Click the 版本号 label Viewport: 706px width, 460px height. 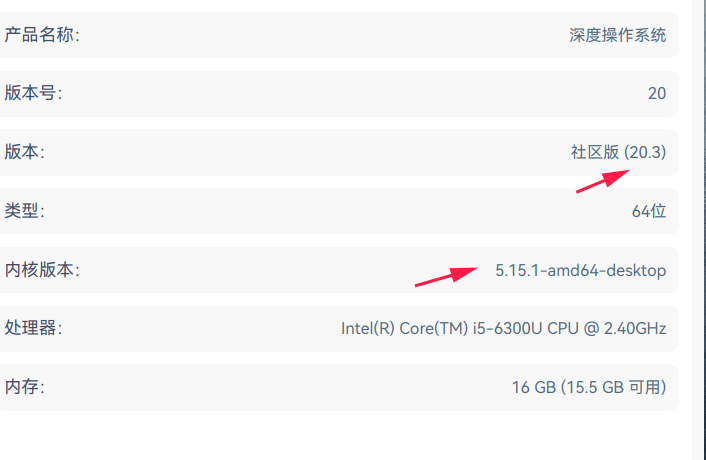point(34,93)
